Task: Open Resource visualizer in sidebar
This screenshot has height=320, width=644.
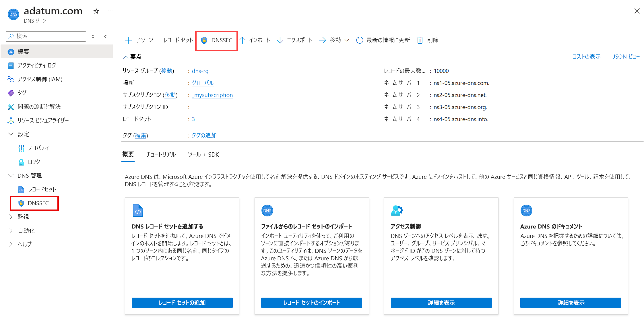Action: coord(43,121)
